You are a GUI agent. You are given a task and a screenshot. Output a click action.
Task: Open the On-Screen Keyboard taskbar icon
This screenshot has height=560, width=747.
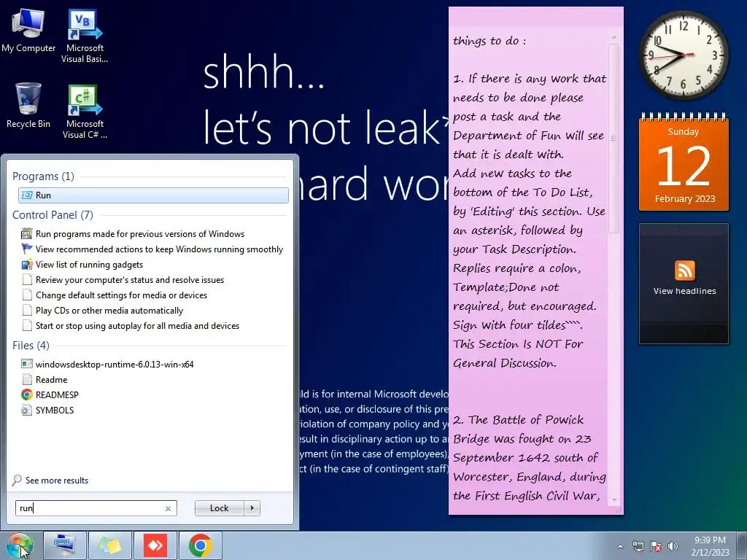(65, 545)
